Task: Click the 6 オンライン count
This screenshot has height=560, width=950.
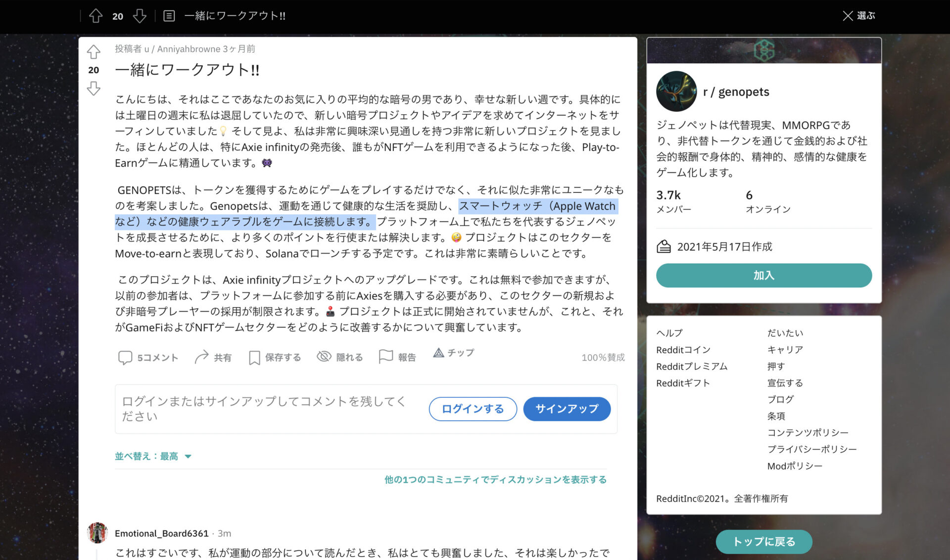Action: click(x=768, y=201)
